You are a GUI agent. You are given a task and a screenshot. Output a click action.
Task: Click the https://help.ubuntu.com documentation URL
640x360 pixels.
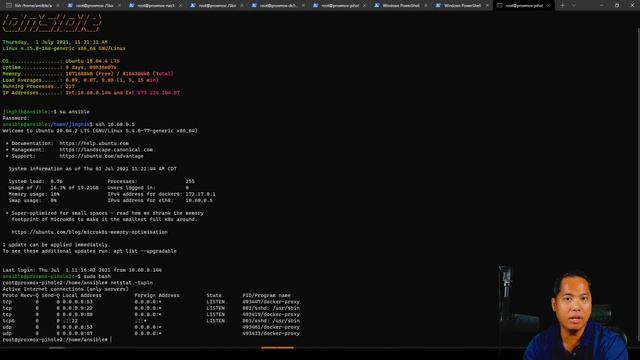tap(94, 144)
